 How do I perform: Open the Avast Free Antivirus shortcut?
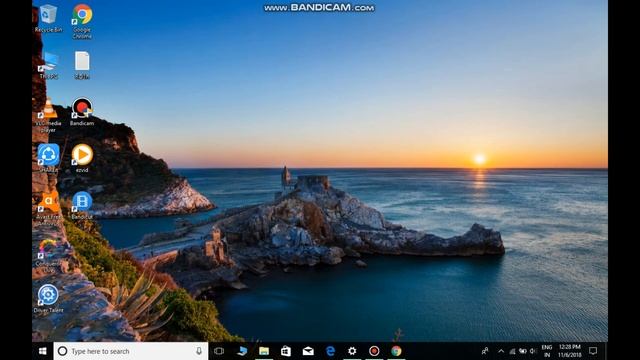pos(49,209)
